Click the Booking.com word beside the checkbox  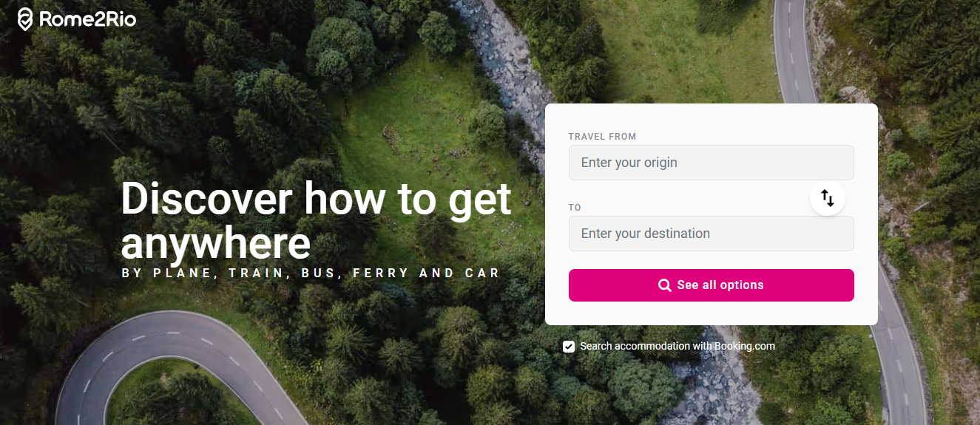coord(745,346)
